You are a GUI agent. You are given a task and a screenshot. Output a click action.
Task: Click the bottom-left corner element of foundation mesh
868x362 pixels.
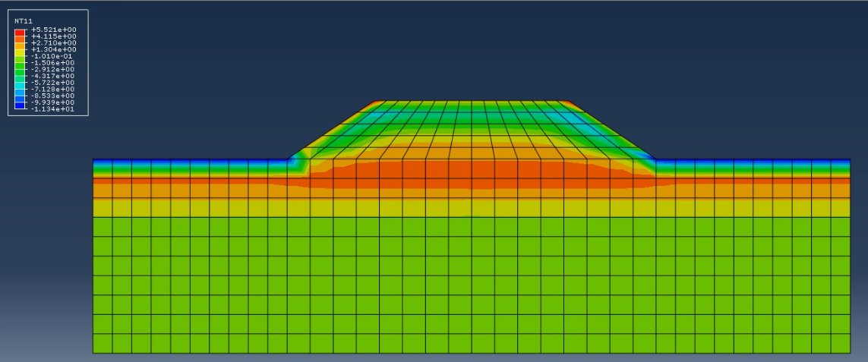103,344
